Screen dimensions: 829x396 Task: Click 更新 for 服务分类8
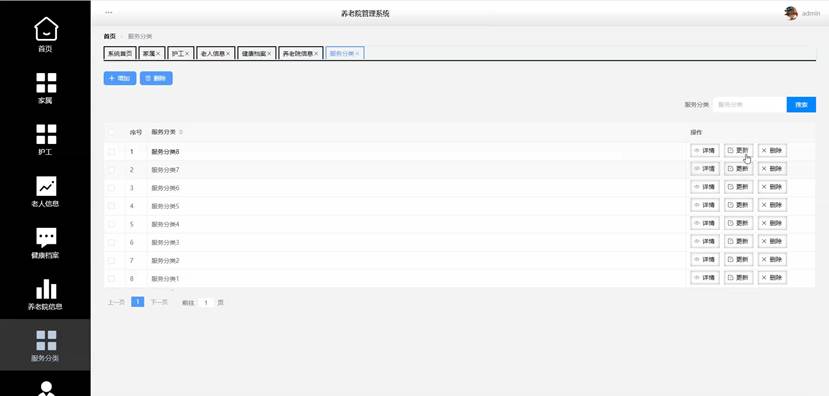tap(738, 151)
